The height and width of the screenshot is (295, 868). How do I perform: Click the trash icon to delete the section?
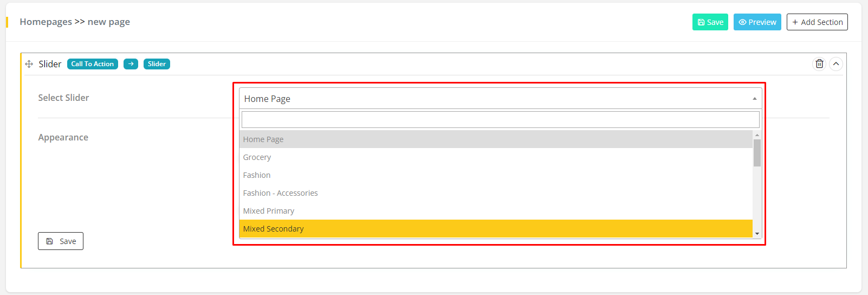(x=819, y=64)
